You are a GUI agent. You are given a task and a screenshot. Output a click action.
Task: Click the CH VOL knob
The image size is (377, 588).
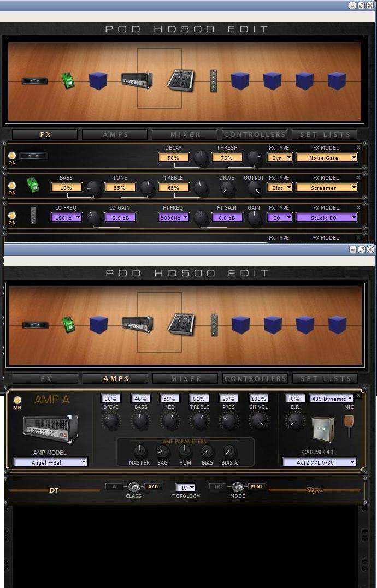click(x=258, y=421)
